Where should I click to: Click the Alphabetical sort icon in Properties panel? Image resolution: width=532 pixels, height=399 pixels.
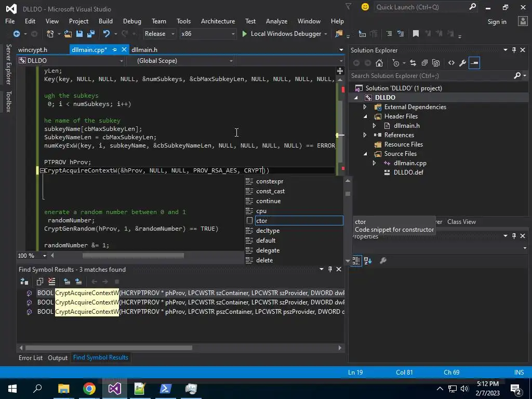click(x=368, y=261)
